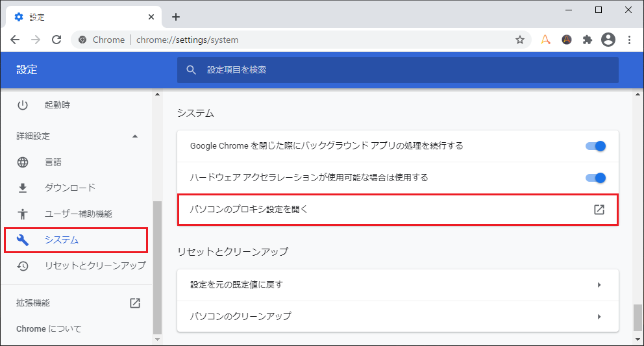The height and width of the screenshot is (346, 644).
Task: Open Chrome について page
Action: point(49,328)
